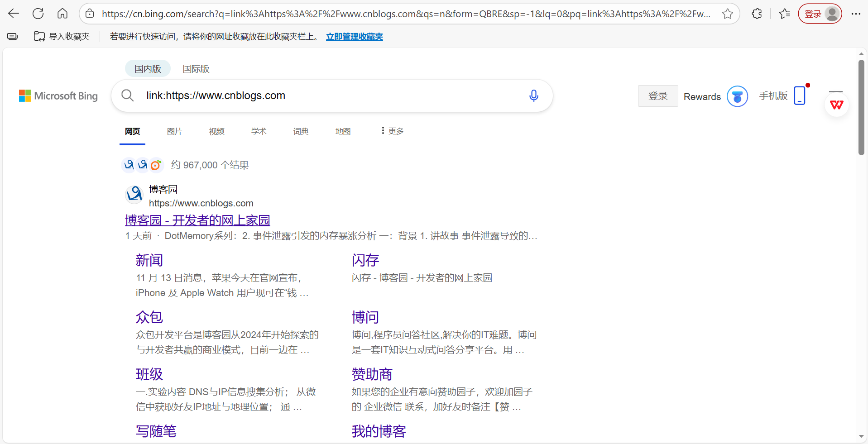Click the browser back arrow
The width and height of the screenshot is (868, 444).
click(14, 14)
